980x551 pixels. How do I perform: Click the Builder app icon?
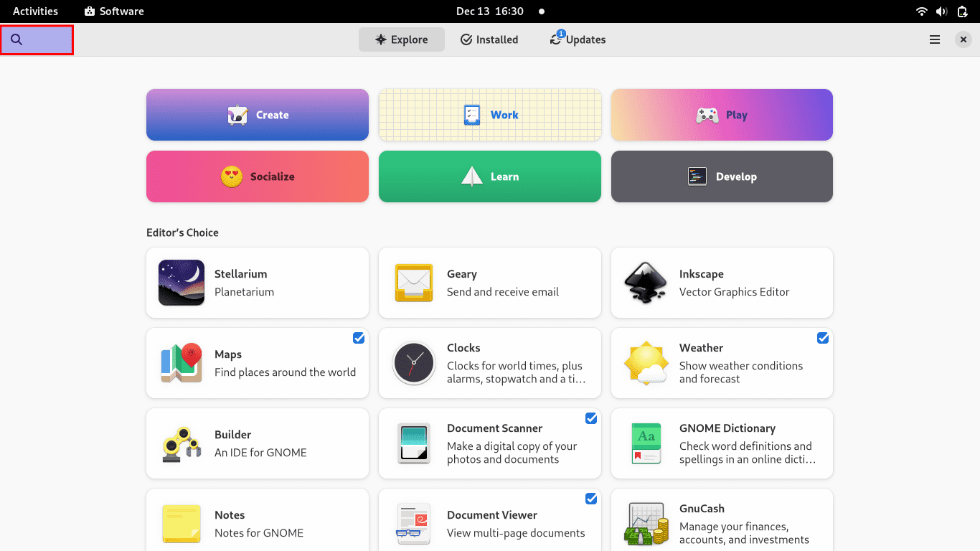[182, 443]
